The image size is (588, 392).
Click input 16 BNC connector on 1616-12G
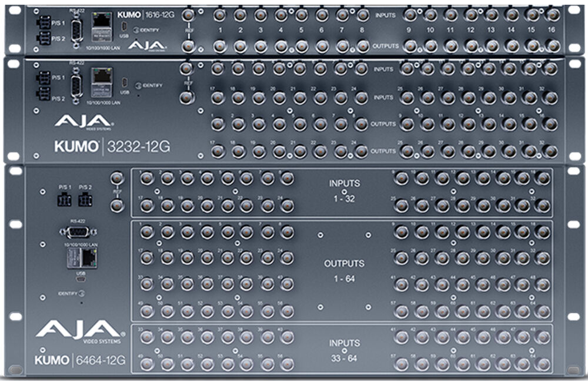click(x=552, y=15)
